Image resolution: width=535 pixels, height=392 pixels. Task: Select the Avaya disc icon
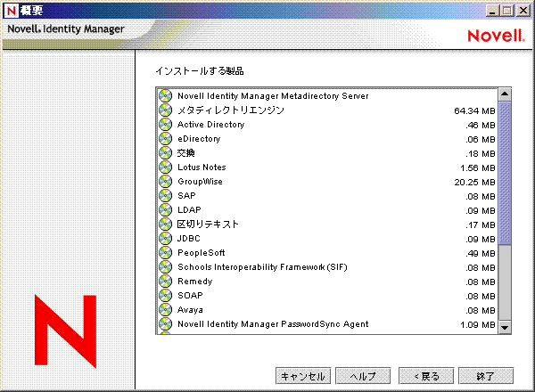click(x=166, y=310)
